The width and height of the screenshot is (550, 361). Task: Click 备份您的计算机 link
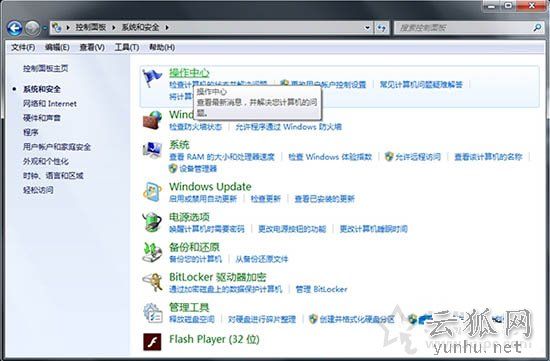point(195,259)
